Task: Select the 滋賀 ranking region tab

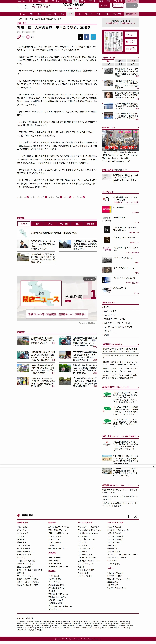Action: point(120,64)
